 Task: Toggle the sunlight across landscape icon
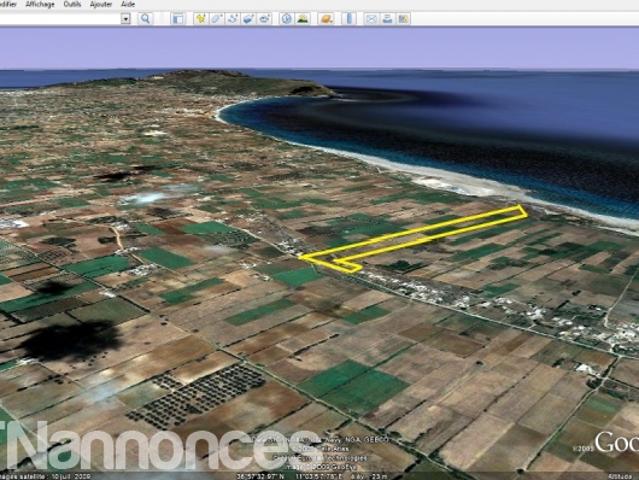point(303,19)
